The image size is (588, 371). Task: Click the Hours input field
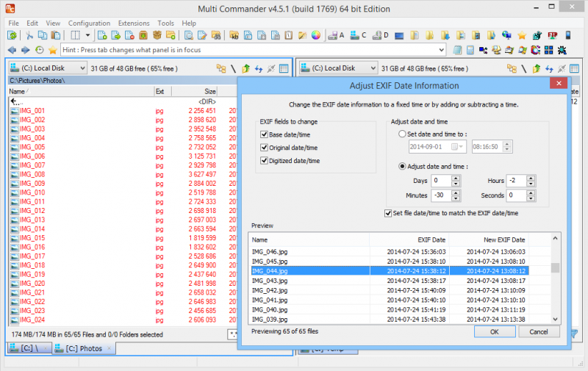tap(517, 181)
